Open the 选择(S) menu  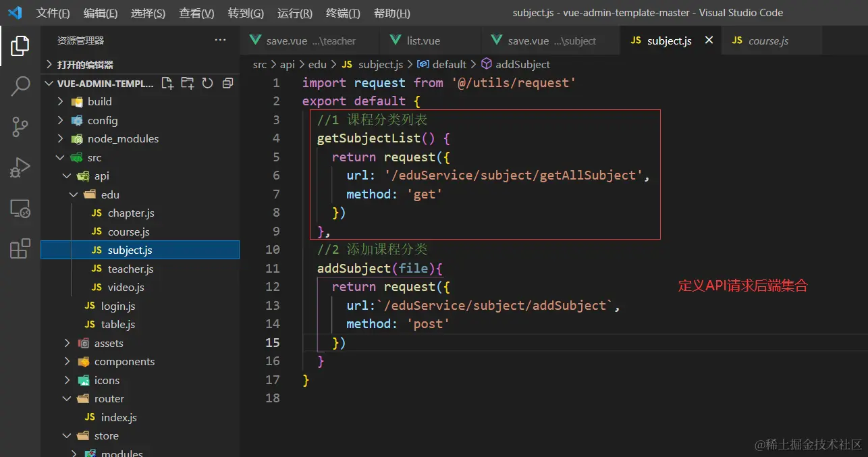point(148,14)
